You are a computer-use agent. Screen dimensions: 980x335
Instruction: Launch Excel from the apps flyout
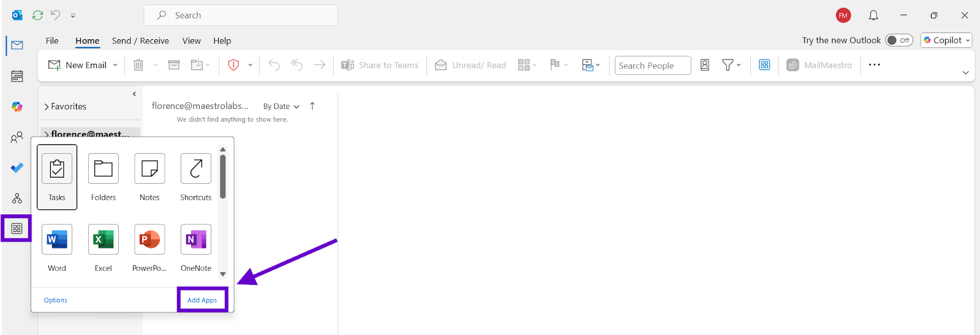click(104, 248)
